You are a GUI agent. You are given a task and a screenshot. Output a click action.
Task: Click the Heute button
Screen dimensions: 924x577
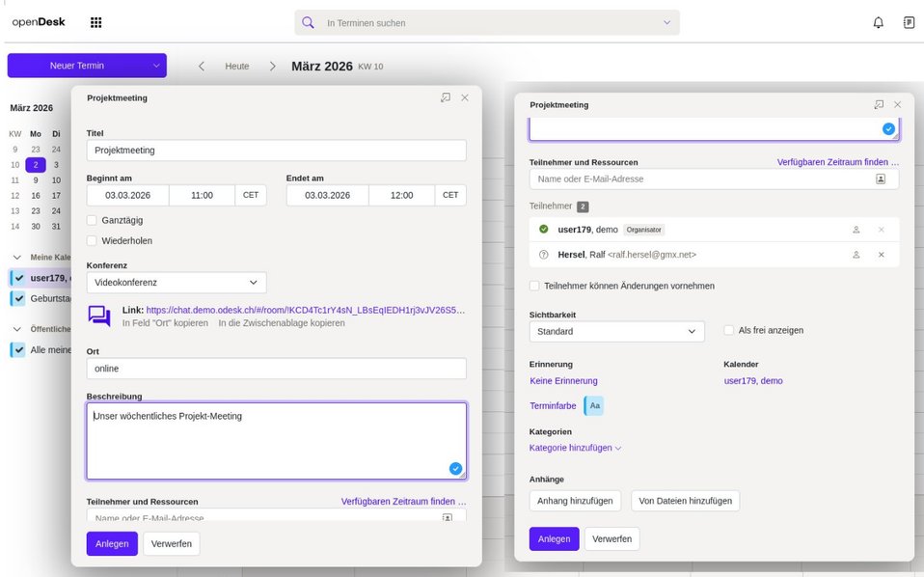click(x=236, y=67)
